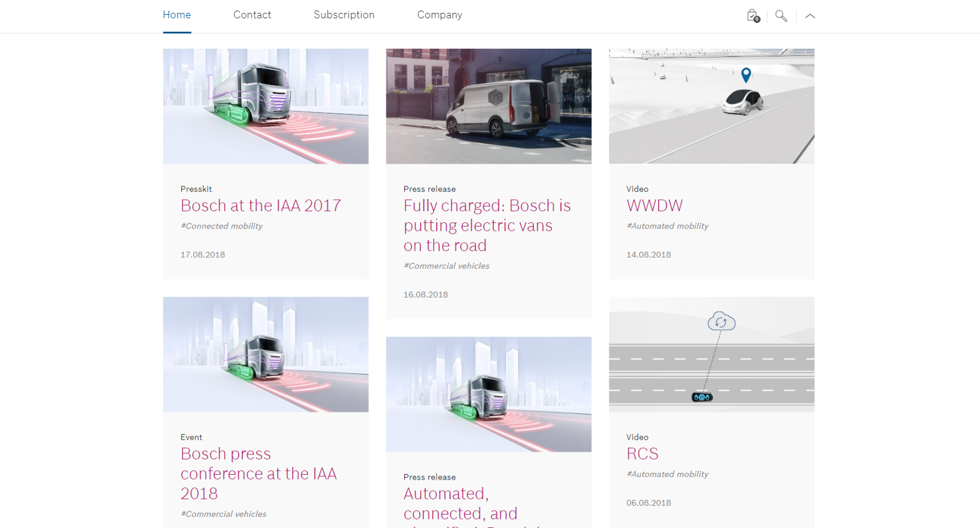Select the IAA 2017 truck thumbnail image
The image size is (980, 528).
pos(266,107)
